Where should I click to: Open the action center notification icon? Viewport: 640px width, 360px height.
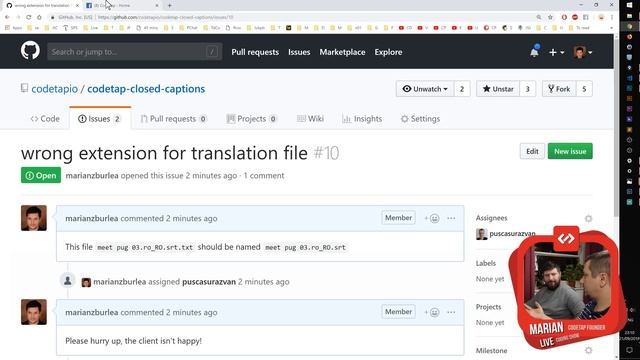click(x=629, y=350)
